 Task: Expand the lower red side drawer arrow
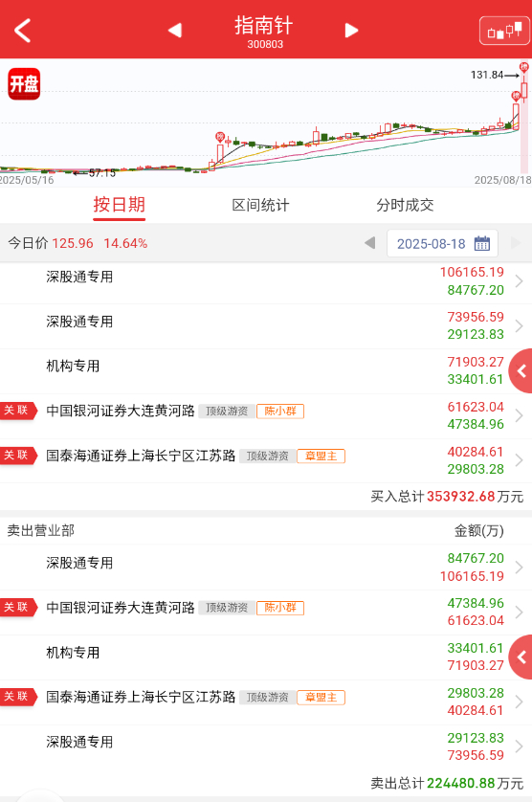(521, 657)
